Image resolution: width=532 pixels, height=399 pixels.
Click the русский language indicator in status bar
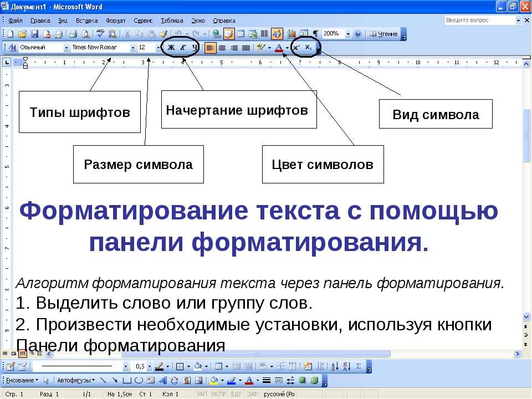tap(279, 394)
